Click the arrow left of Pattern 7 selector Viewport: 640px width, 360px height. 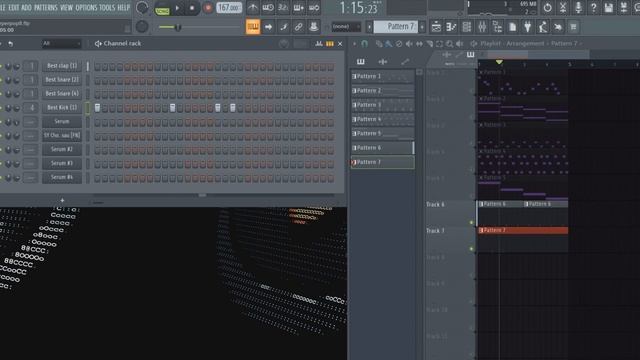click(x=369, y=27)
